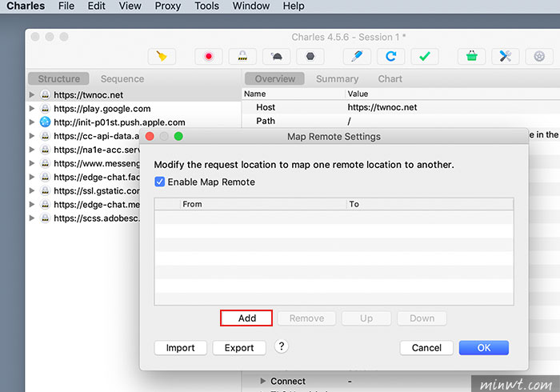Click the help question mark button
This screenshot has width=560, height=392.
tap(282, 346)
